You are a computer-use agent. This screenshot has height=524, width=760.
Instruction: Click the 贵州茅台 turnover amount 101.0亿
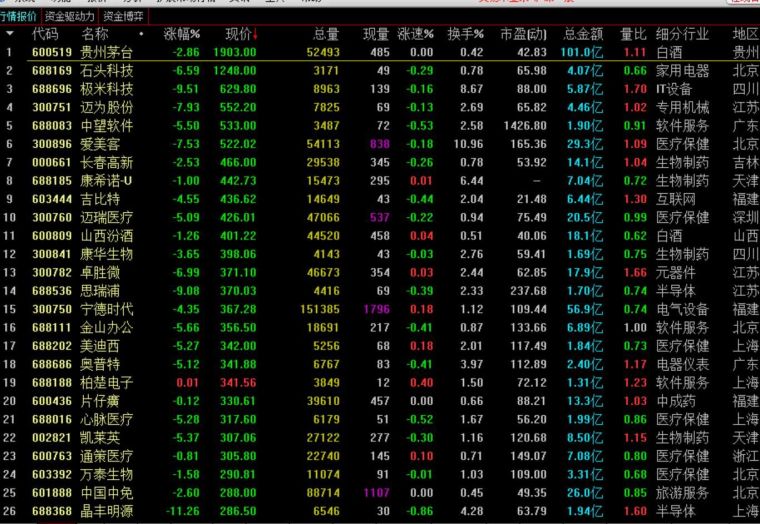[582, 52]
